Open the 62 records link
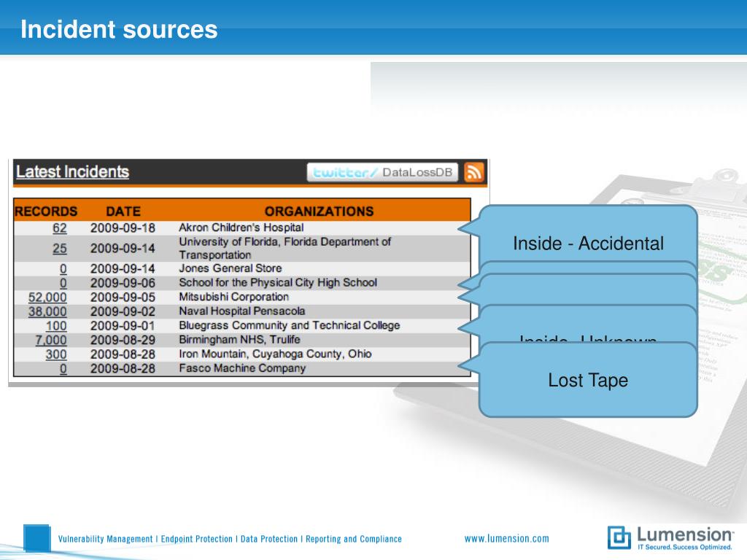Image resolution: width=747 pixels, height=560 pixels. coord(60,228)
